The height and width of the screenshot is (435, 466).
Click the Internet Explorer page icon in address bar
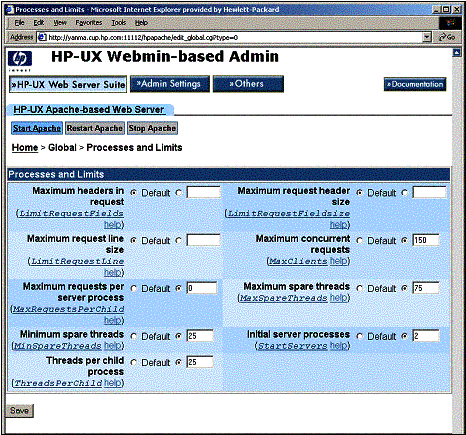(42, 37)
